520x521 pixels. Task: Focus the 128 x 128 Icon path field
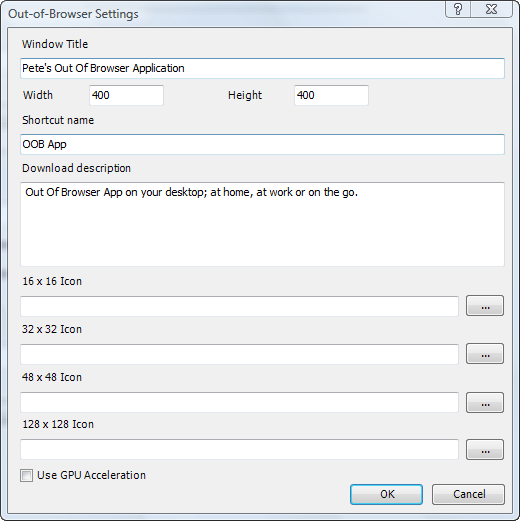[239, 449]
